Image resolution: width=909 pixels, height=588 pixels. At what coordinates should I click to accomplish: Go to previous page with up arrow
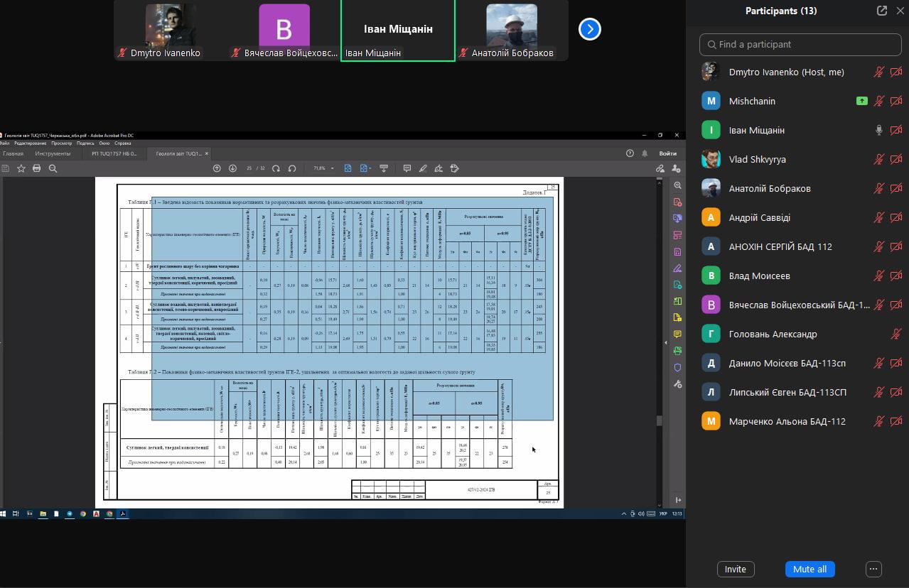tap(217, 168)
